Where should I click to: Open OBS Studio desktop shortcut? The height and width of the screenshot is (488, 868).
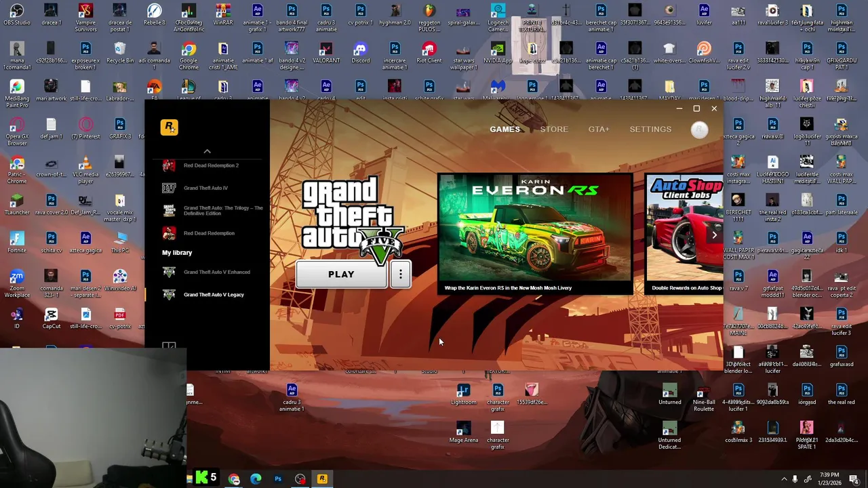pyautogui.click(x=17, y=15)
